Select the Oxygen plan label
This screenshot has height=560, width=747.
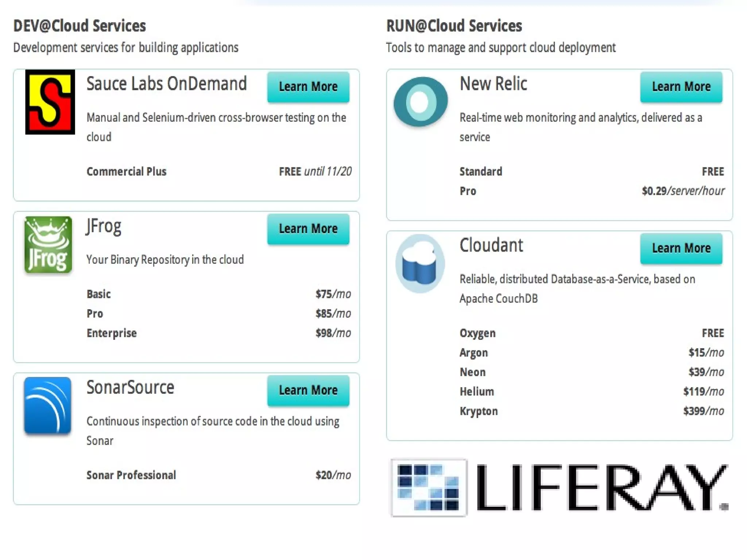477,333
